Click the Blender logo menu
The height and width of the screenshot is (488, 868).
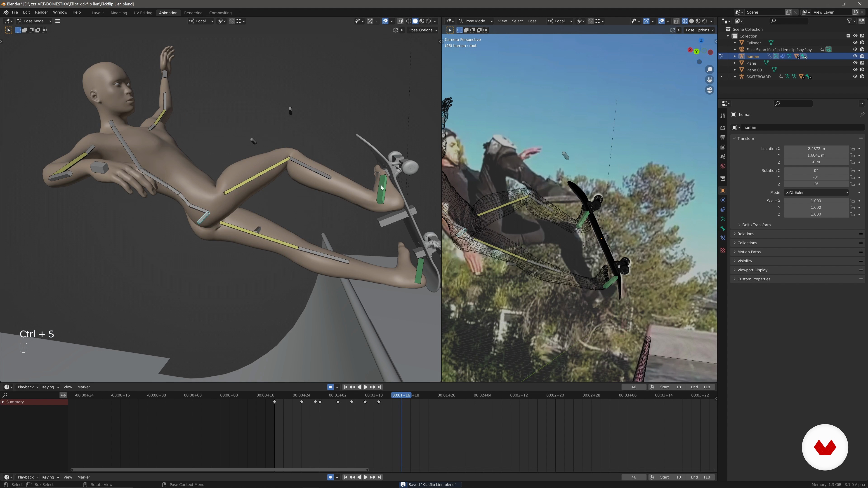tap(6, 12)
